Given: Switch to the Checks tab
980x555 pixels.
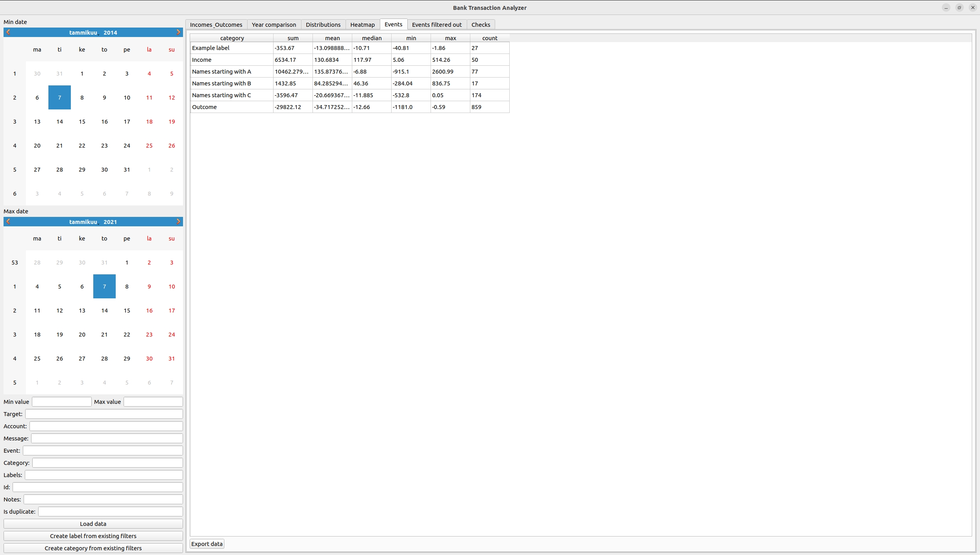Looking at the screenshot, I should click(x=481, y=24).
